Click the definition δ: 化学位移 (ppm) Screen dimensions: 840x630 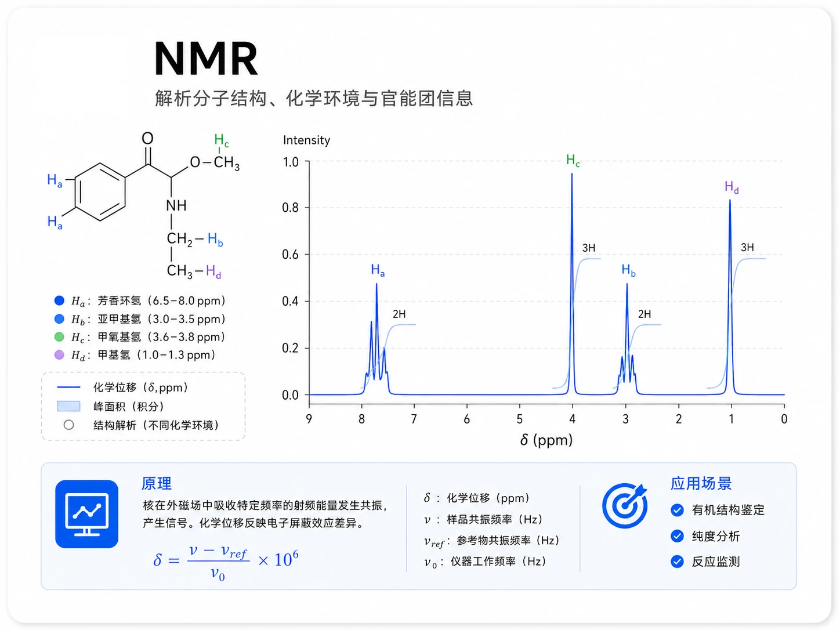477,498
